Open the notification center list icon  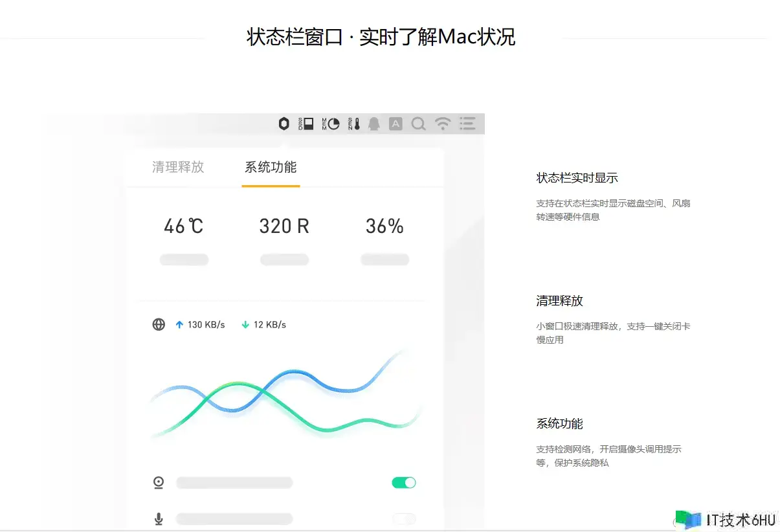point(467,124)
